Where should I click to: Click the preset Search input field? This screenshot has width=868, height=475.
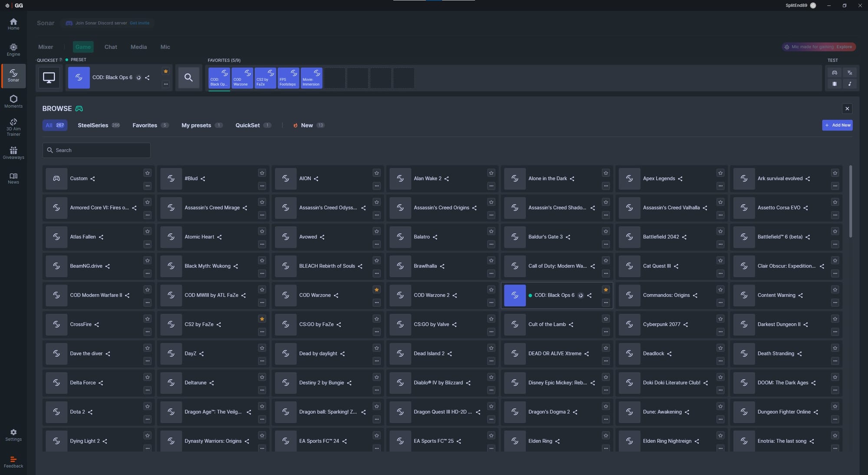click(x=96, y=150)
